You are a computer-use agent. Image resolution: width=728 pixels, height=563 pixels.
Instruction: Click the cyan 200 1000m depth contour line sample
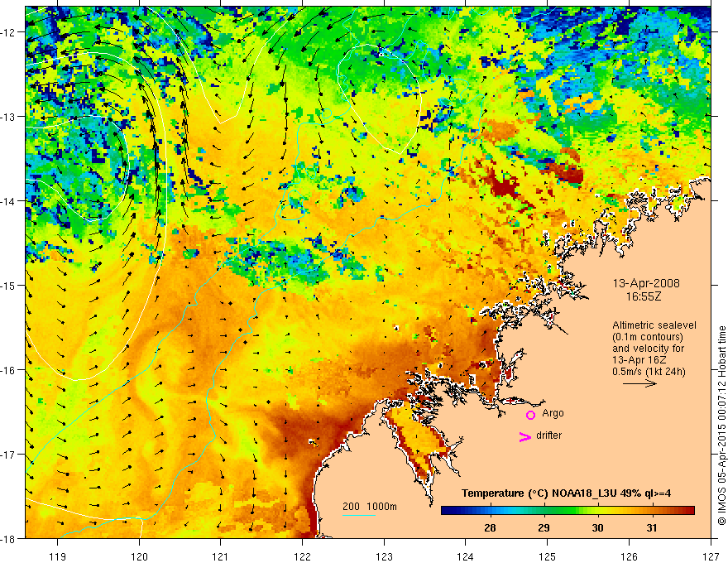tap(359, 515)
